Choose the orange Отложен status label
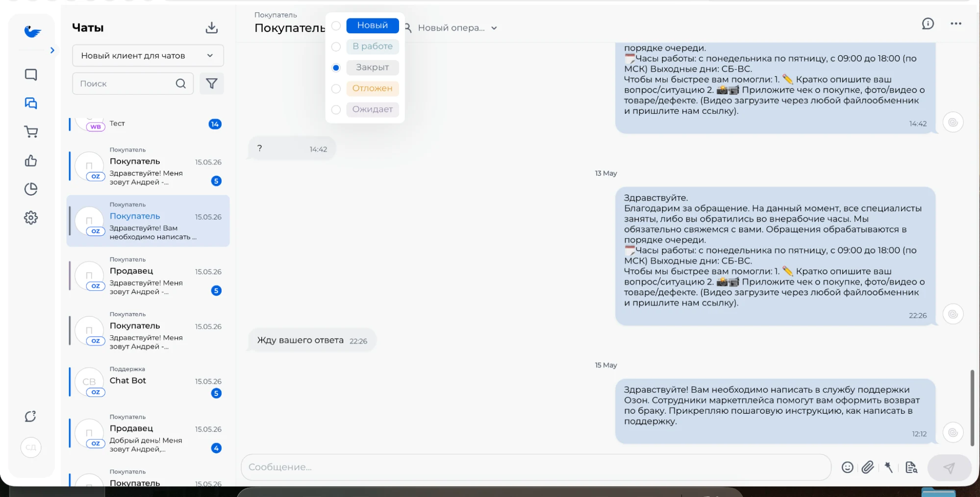This screenshot has height=497, width=980. click(373, 89)
